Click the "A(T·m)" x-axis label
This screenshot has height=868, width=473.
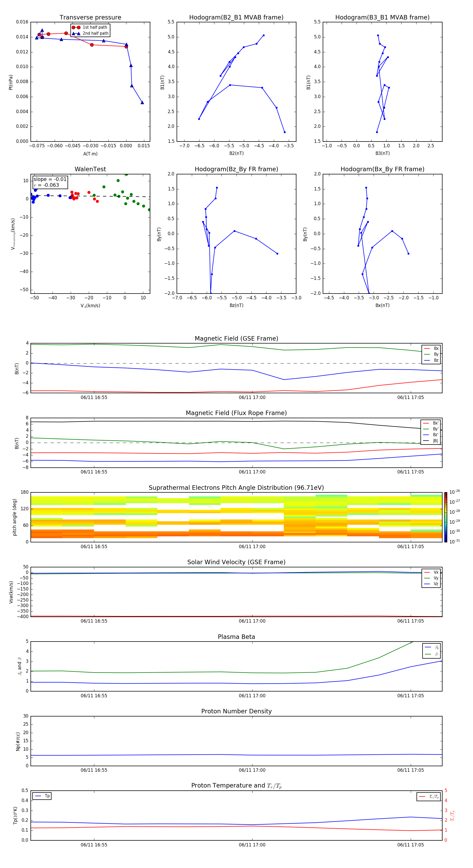[x=90, y=154]
